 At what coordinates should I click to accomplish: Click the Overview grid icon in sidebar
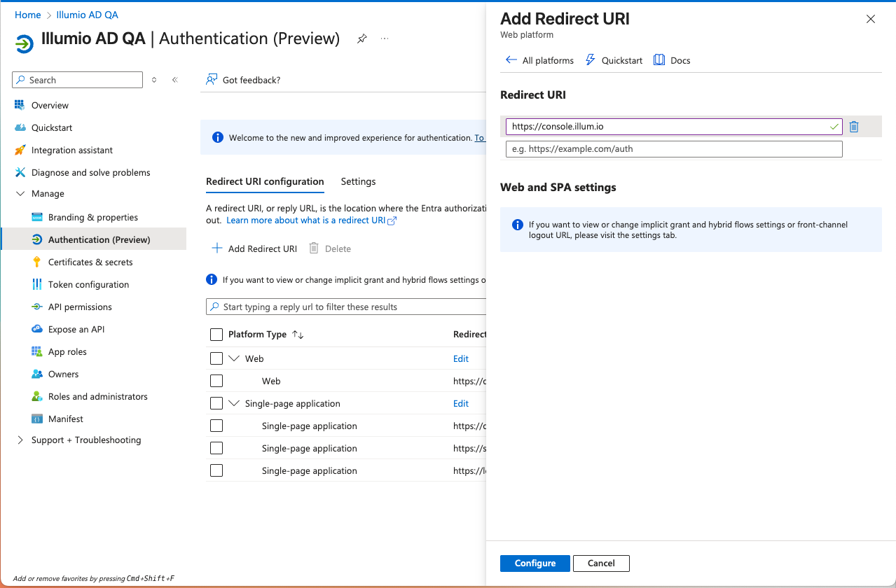coord(20,105)
